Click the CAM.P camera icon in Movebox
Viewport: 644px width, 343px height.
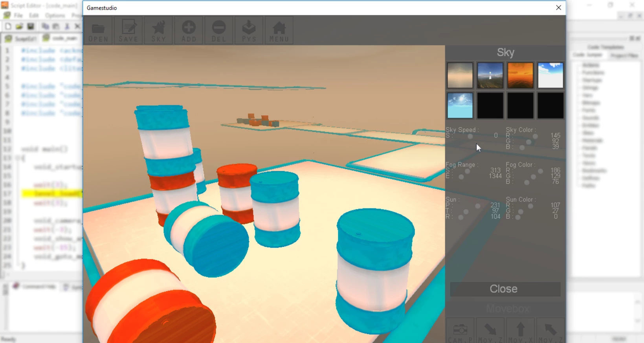point(460,331)
